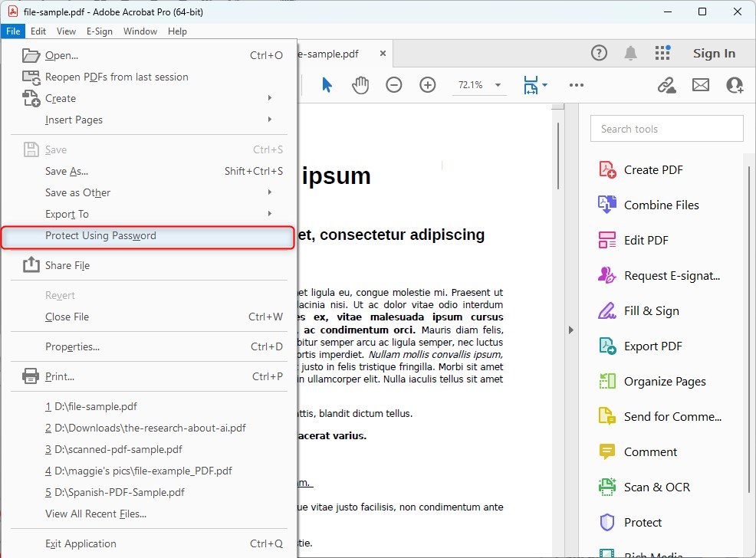756x558 pixels.
Task: Click the arrow selection tool
Action: click(x=327, y=85)
